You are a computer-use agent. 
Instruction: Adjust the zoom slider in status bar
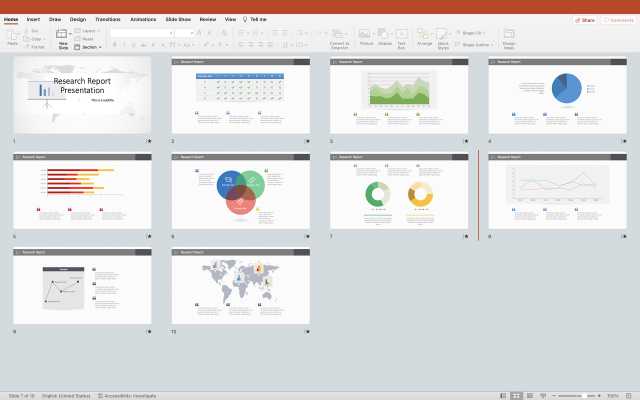click(588, 395)
